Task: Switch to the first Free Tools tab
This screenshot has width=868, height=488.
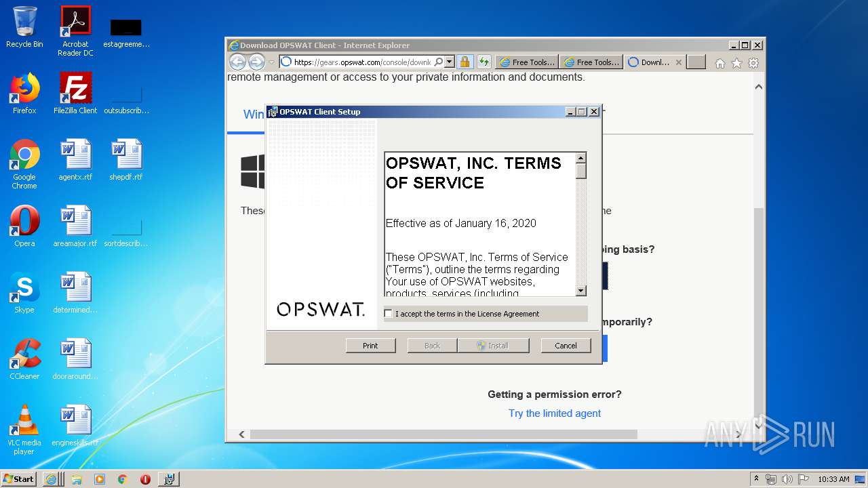Action: coord(527,62)
